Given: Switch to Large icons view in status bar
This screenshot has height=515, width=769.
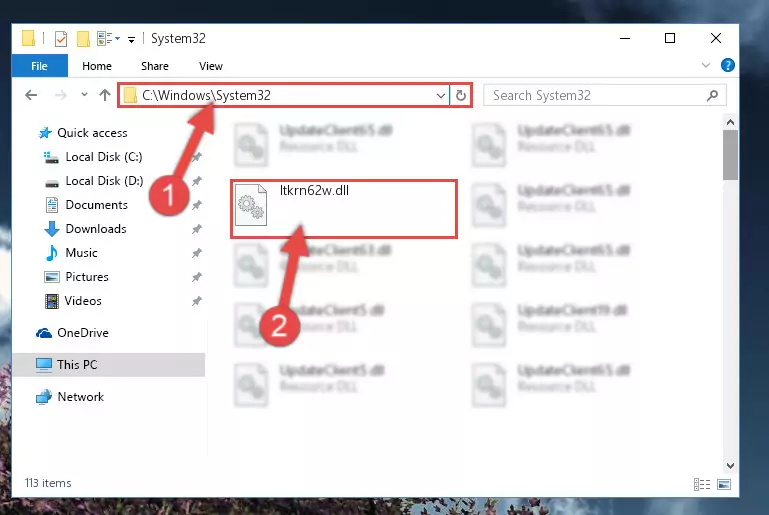Looking at the screenshot, I should point(724,485).
